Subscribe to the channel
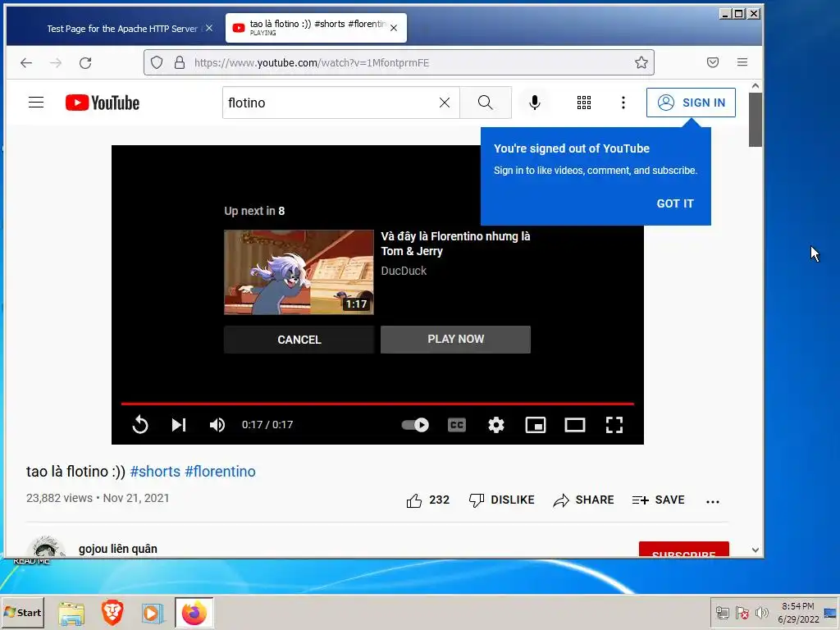Image resolution: width=840 pixels, height=630 pixels. 683,550
